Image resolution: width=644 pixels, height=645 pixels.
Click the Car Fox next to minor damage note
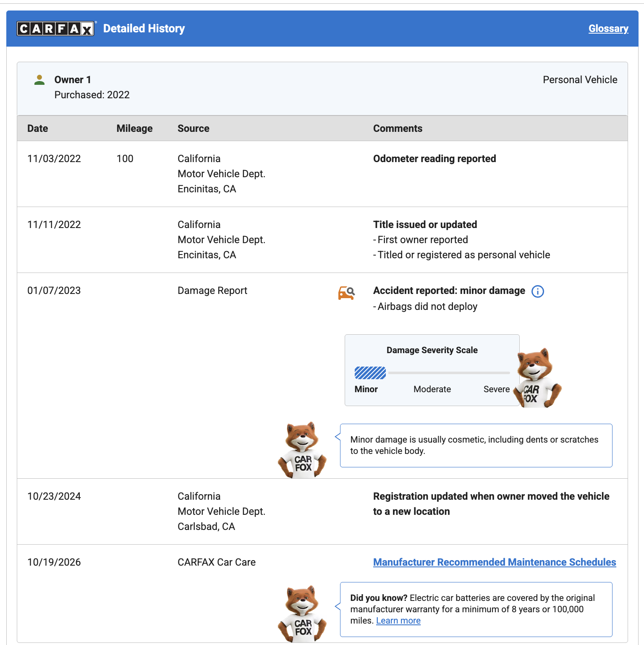click(x=302, y=450)
